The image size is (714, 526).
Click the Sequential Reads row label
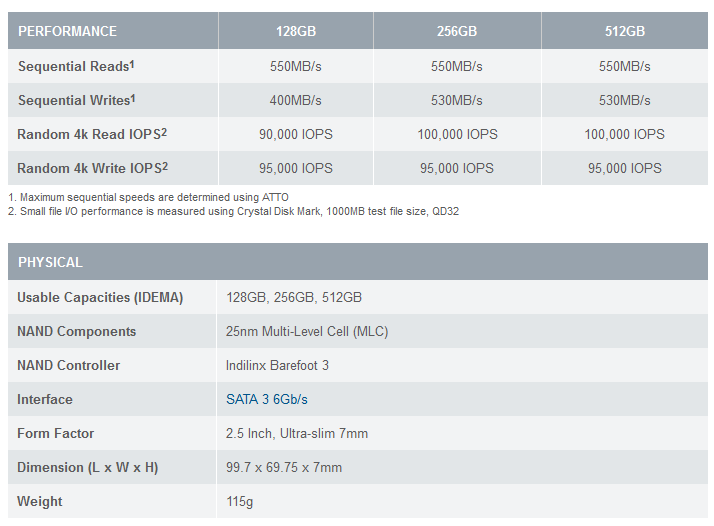pyautogui.click(x=76, y=66)
